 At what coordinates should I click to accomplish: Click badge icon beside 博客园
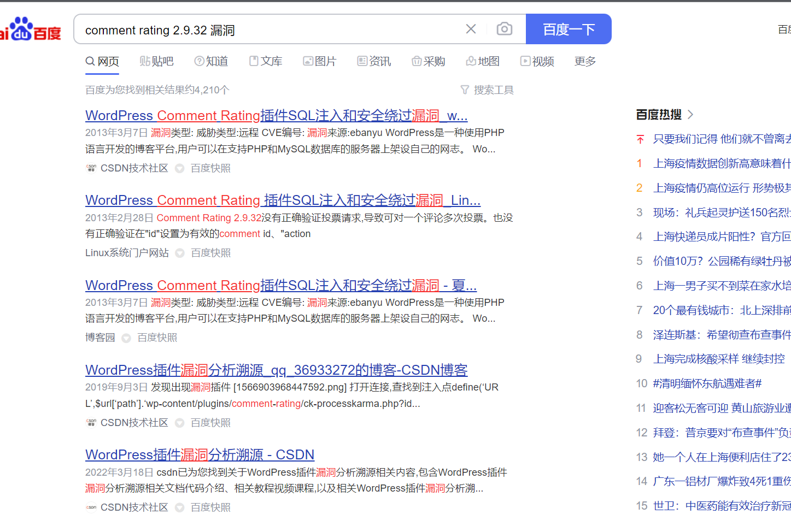(x=126, y=338)
